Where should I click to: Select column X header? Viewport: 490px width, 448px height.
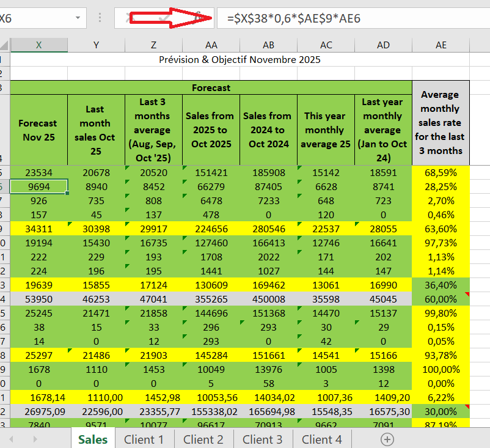(x=39, y=45)
